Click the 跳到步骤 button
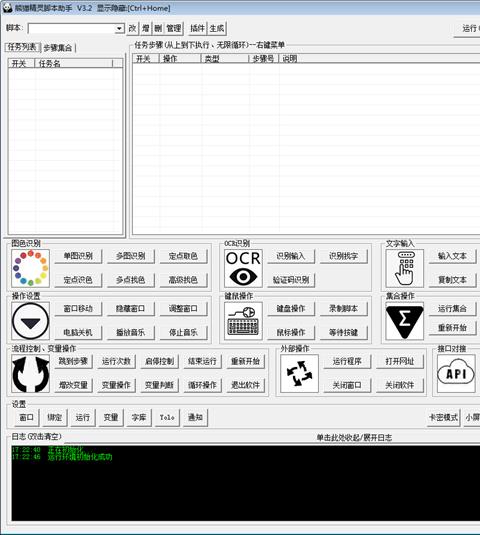 point(73,361)
